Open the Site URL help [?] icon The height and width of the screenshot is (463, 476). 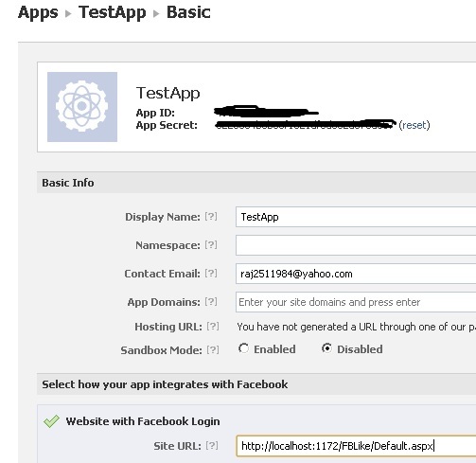212,446
